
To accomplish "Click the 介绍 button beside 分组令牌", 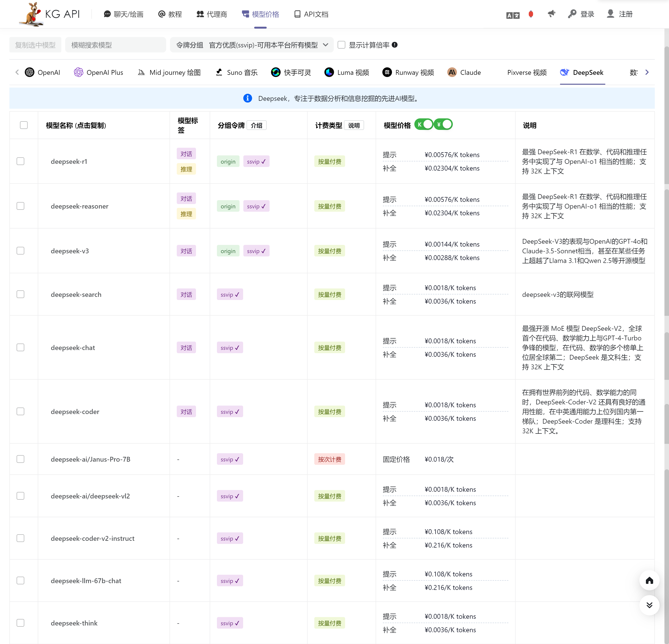I will tap(256, 125).
